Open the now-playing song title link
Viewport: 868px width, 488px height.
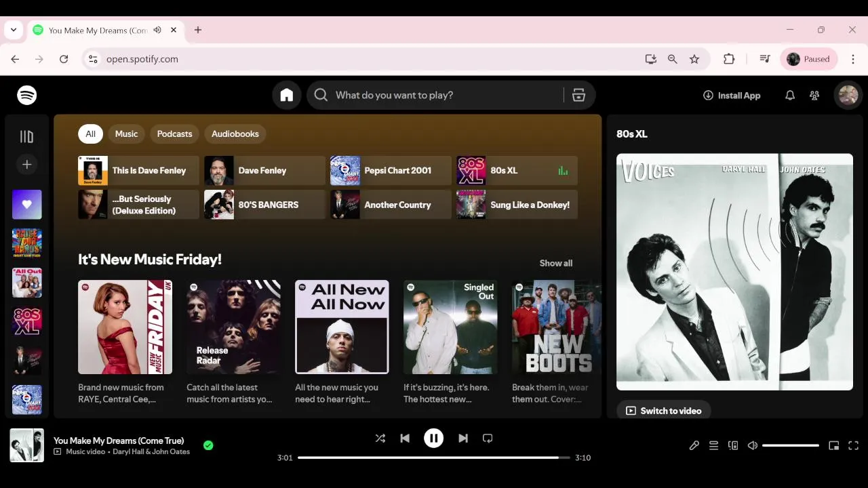click(119, 441)
